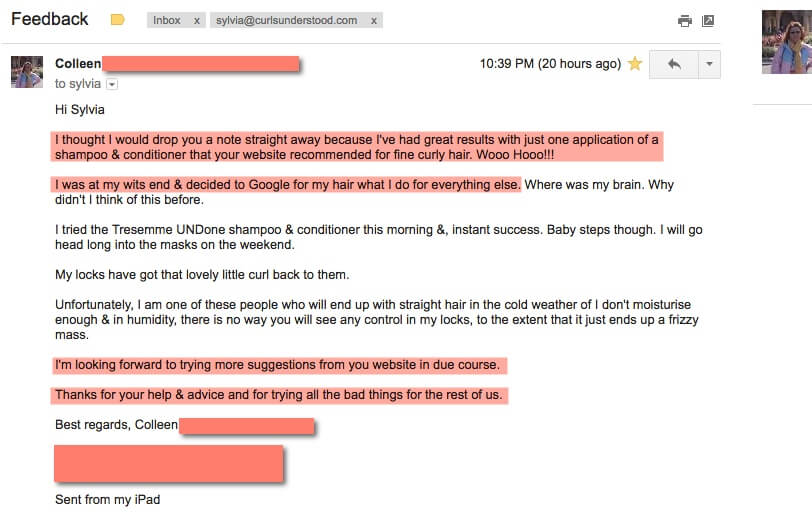Open contact photo in right sidebar
The image size is (812, 520).
pos(787,42)
